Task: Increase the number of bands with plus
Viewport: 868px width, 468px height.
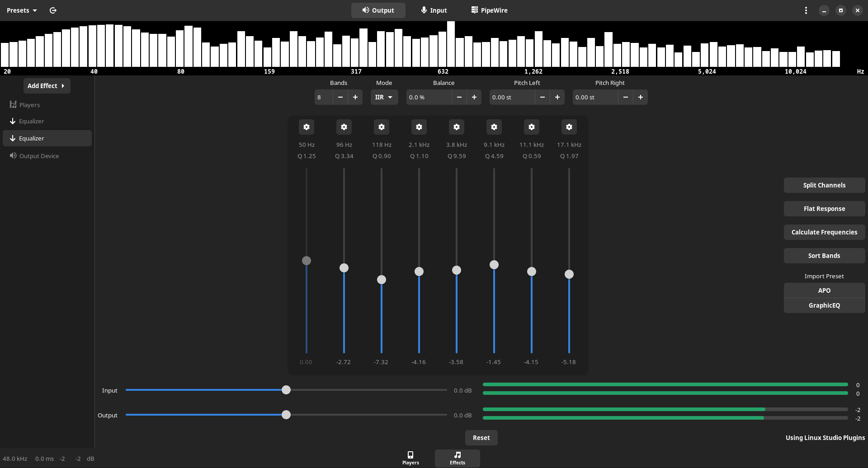Action: tap(355, 98)
